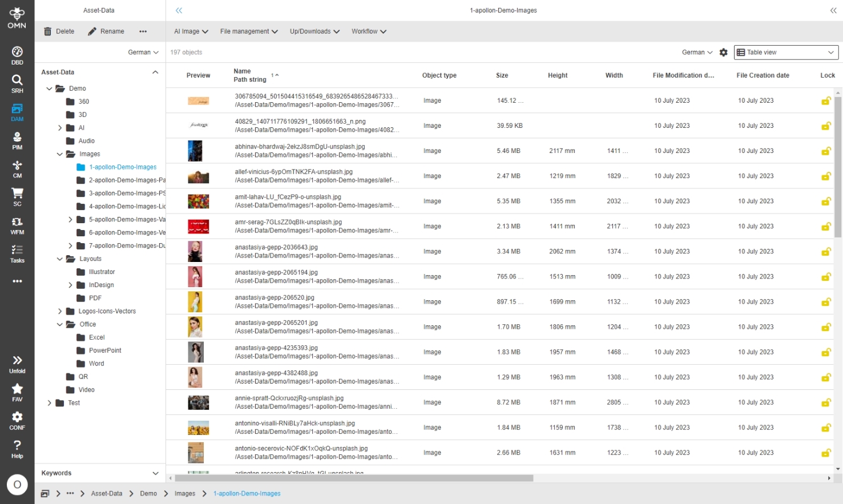Toggle lock on amit-lahav image row
Image resolution: width=843 pixels, height=504 pixels.
(825, 201)
